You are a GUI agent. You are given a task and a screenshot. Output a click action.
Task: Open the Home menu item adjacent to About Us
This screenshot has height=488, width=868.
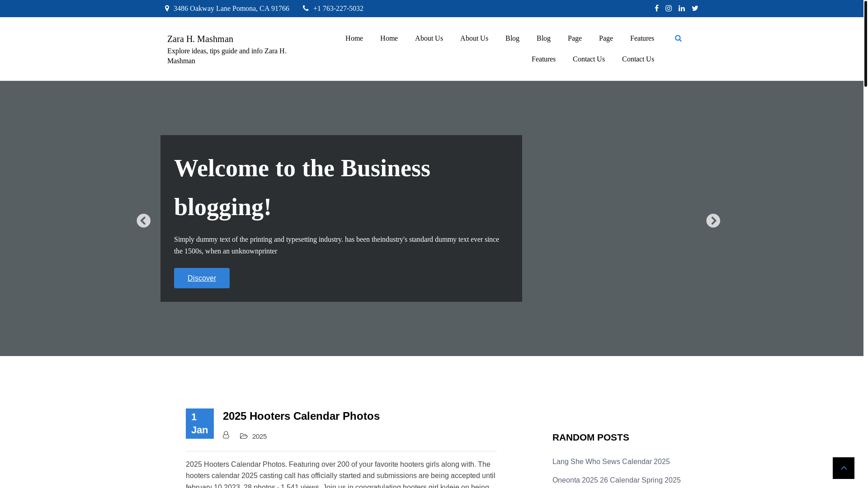[x=389, y=38]
